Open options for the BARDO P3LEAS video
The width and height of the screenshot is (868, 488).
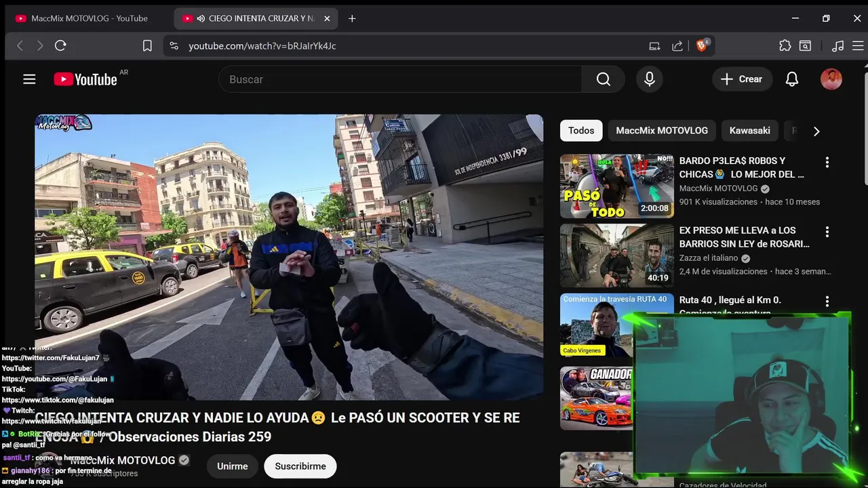(x=827, y=162)
